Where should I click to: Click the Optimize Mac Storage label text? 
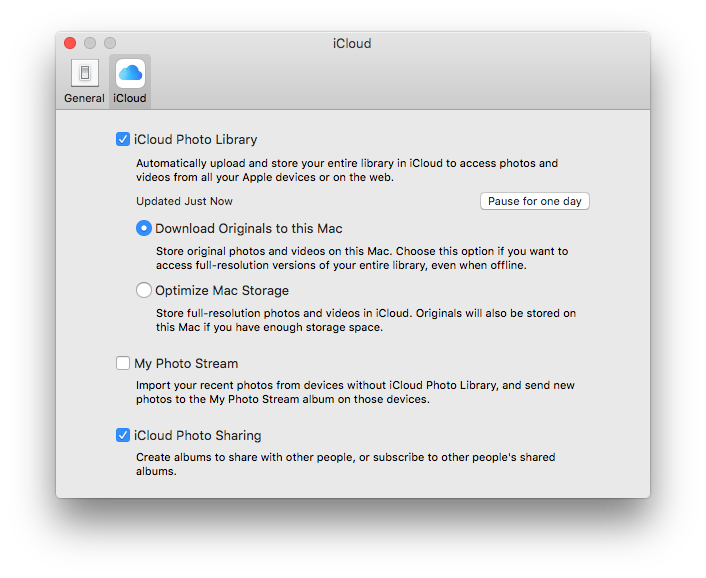coord(221,291)
